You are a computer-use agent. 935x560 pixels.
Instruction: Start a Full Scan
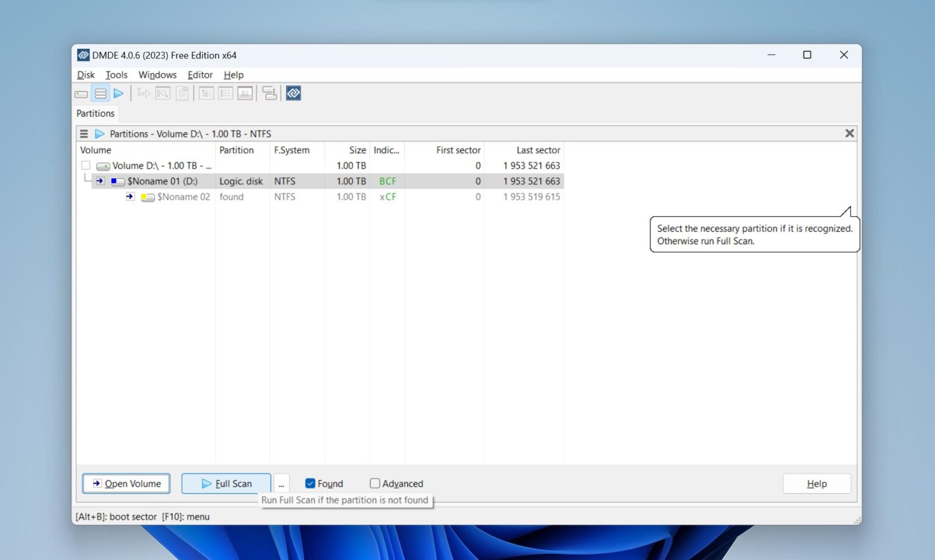click(x=226, y=483)
